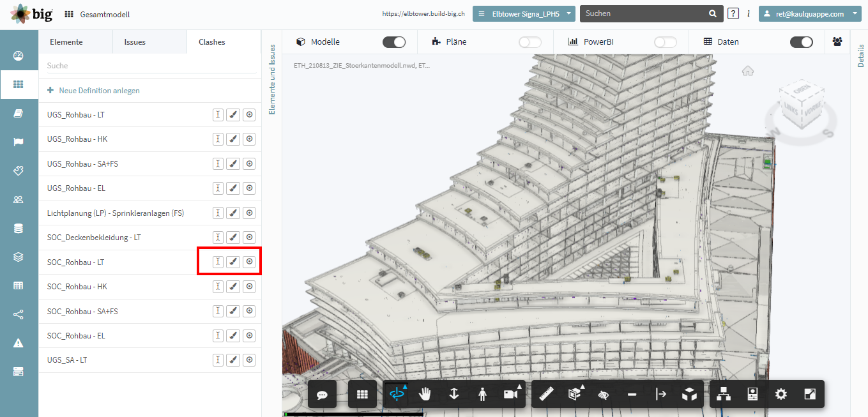
Task: Open the server icon at sidebar bottom
Action: (x=19, y=372)
